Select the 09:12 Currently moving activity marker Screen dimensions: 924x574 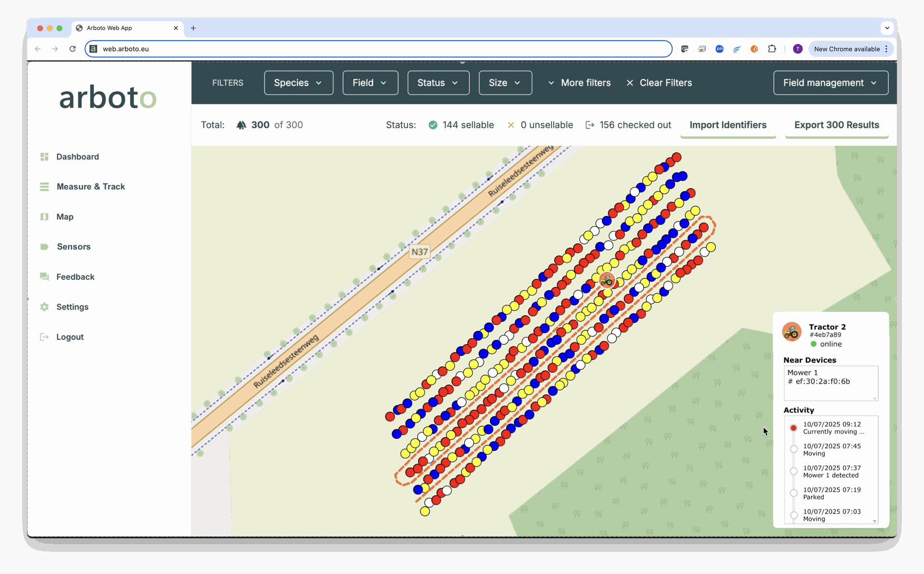[794, 428]
